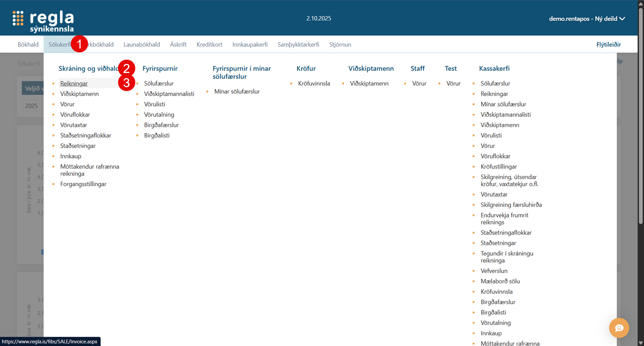Select Mínar sölufærslur in the third column
This screenshot has height=346, width=644.
tap(237, 91)
